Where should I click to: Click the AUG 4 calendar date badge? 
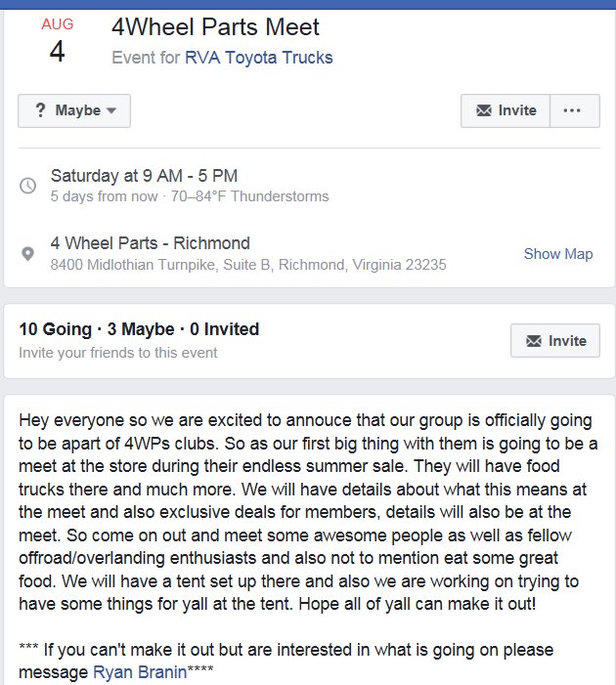pos(58,40)
